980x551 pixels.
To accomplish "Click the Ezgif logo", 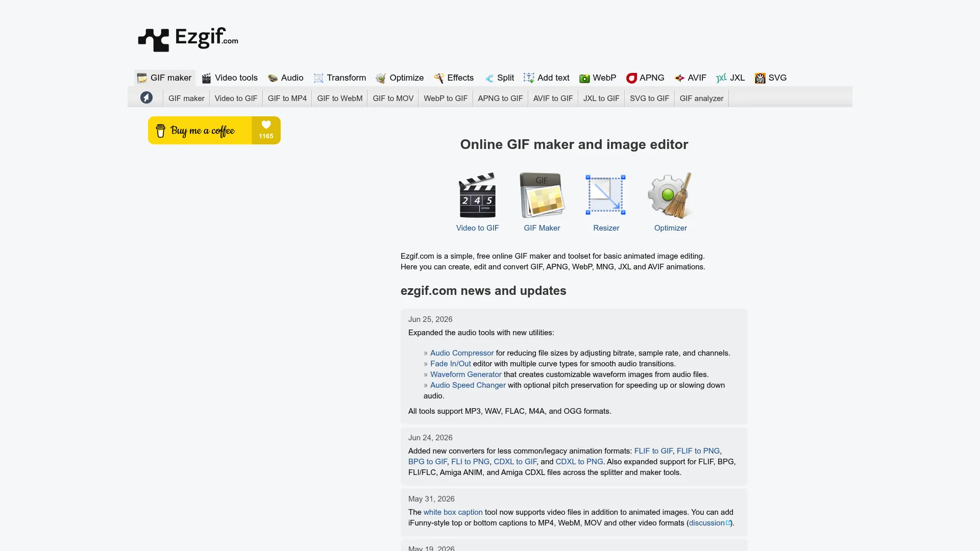I will (188, 39).
